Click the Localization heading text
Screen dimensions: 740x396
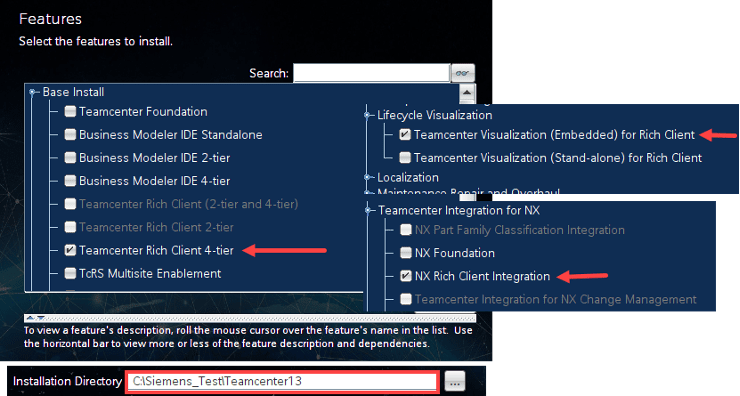click(x=408, y=177)
